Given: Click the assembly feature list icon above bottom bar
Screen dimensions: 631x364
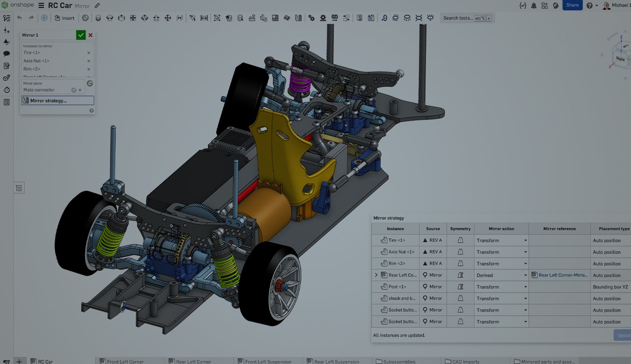Looking at the screenshot, I should (19, 188).
